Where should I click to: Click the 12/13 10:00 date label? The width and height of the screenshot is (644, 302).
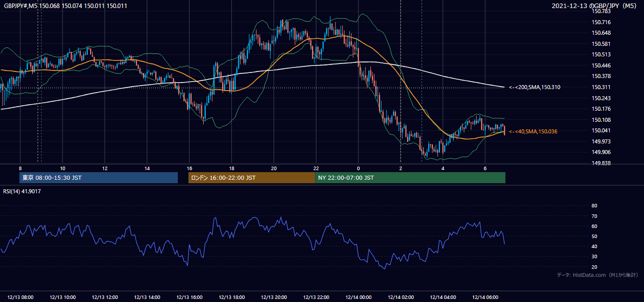click(x=62, y=297)
